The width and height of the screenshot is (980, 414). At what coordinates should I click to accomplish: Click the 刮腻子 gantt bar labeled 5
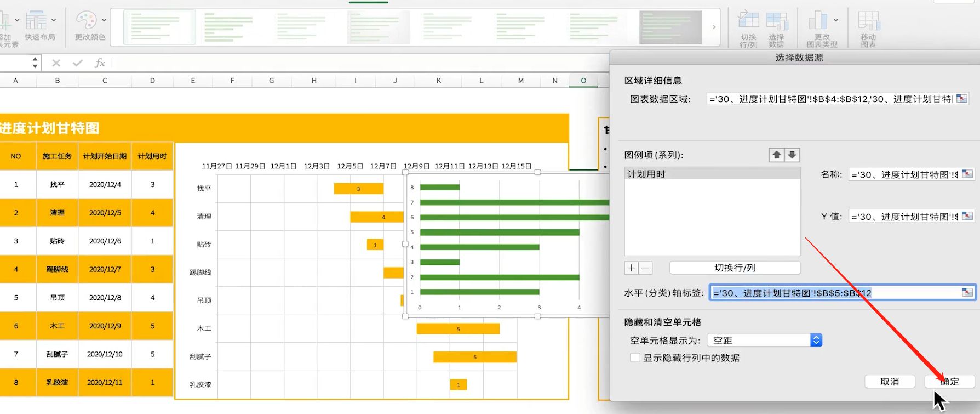point(475,357)
